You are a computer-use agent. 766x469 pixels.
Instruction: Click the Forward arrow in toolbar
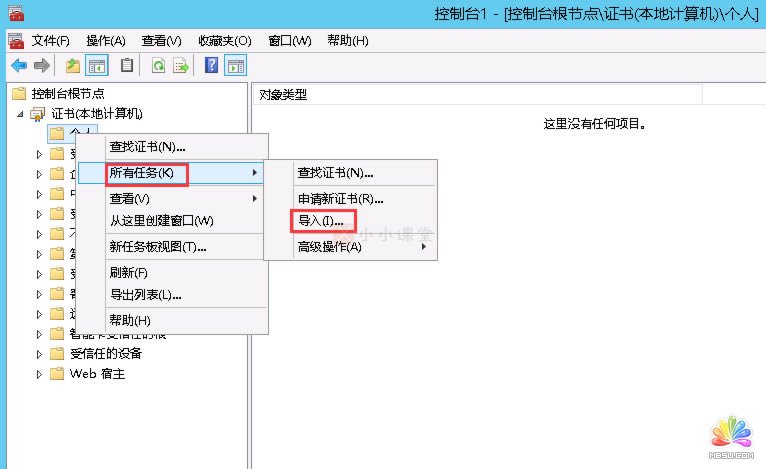tap(41, 65)
